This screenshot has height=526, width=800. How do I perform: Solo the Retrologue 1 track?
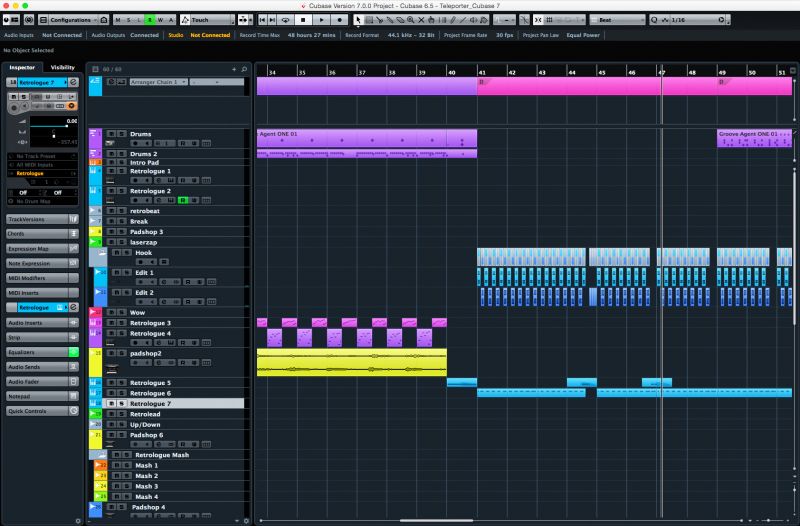pyautogui.click(x=121, y=171)
